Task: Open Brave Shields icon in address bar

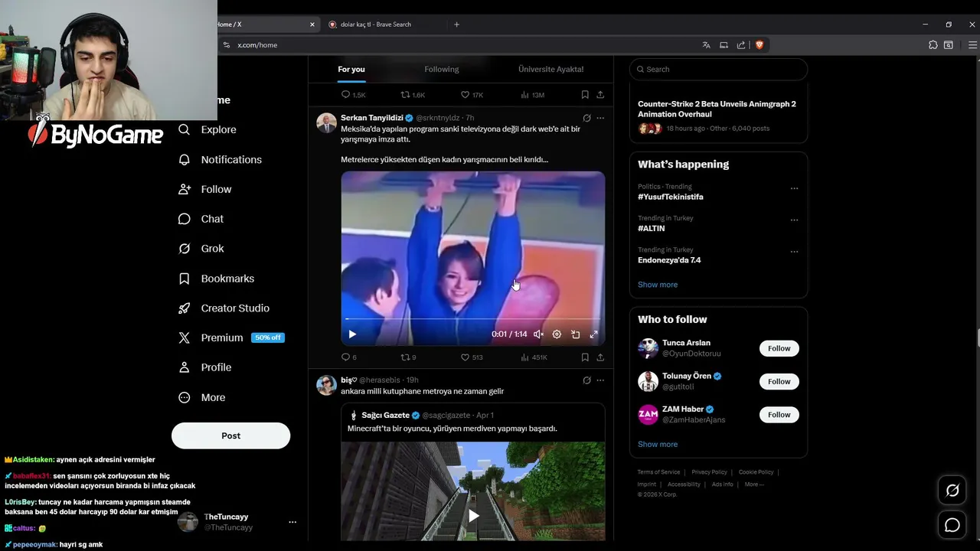Action: coord(759,45)
